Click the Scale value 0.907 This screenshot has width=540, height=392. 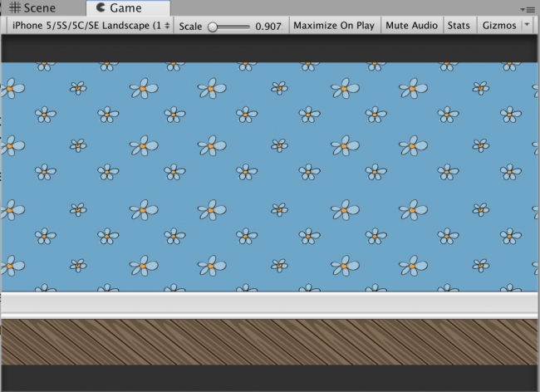click(x=267, y=26)
